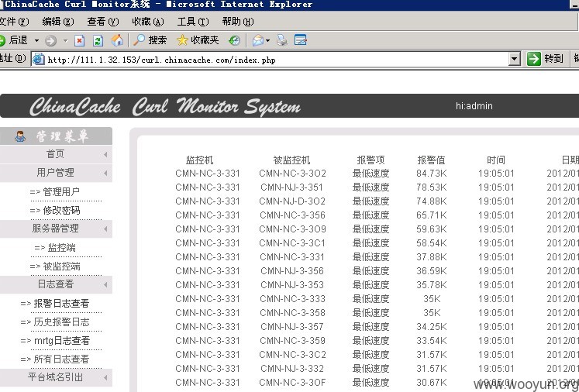Click the Forward arrow toolbar icon

click(51, 40)
